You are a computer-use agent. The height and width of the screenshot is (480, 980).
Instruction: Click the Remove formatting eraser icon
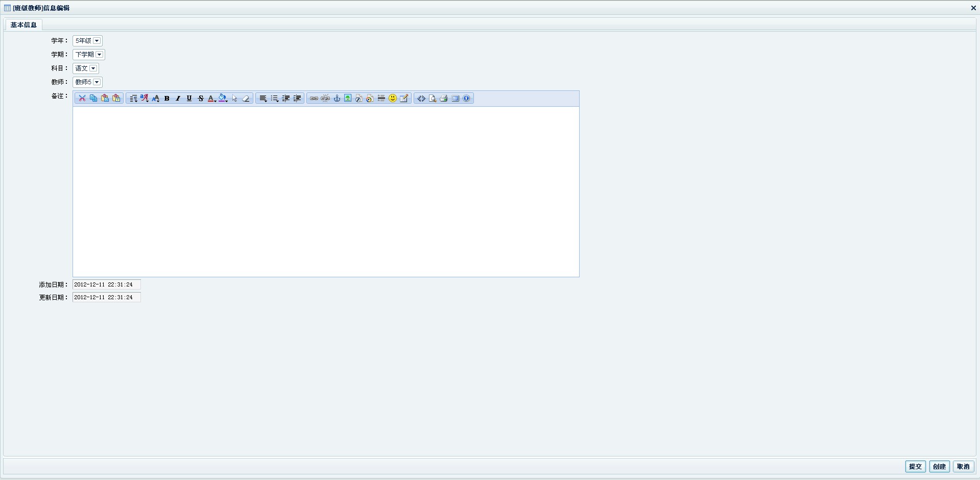point(246,98)
